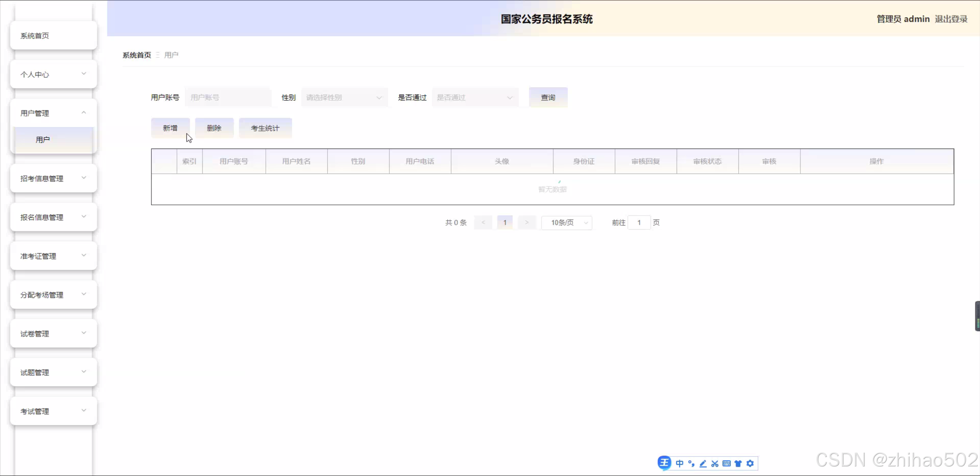This screenshot has height=476, width=980.
Task: Open the 请选择性别 dropdown
Action: pyautogui.click(x=344, y=97)
